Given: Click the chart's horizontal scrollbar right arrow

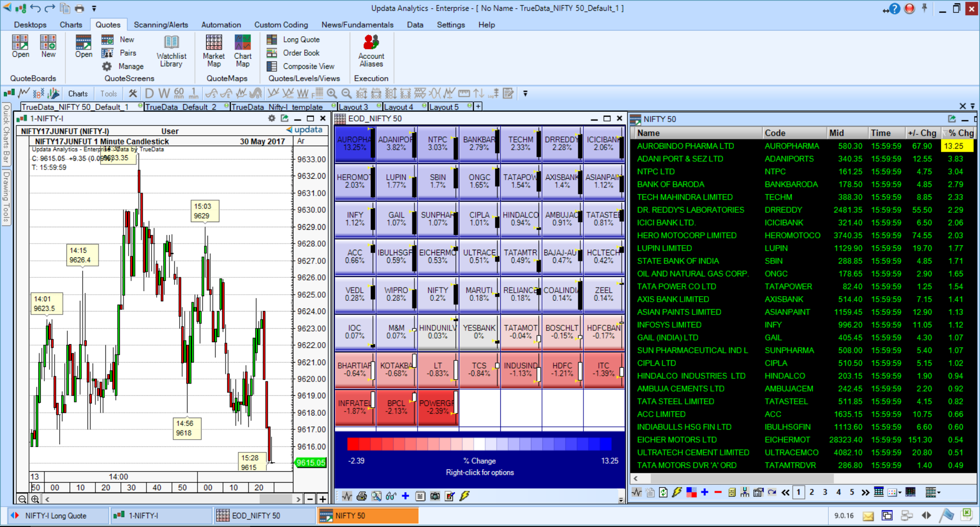Looking at the screenshot, I should pos(299,499).
